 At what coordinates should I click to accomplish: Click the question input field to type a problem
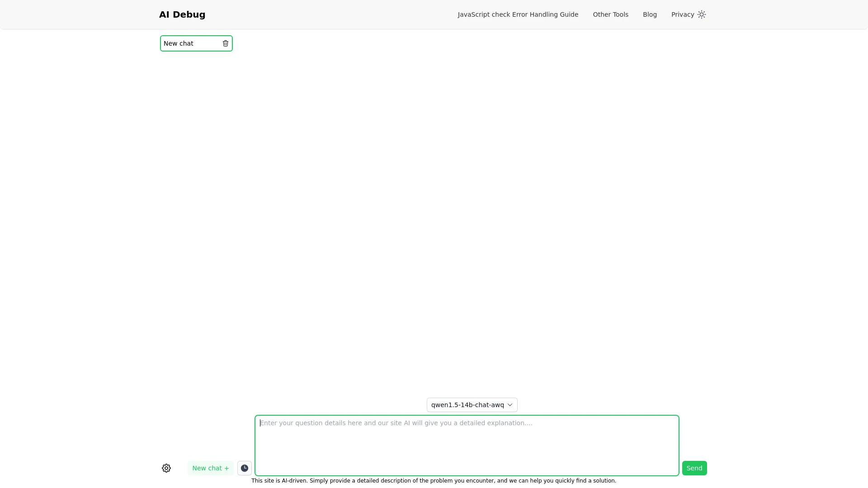click(467, 445)
